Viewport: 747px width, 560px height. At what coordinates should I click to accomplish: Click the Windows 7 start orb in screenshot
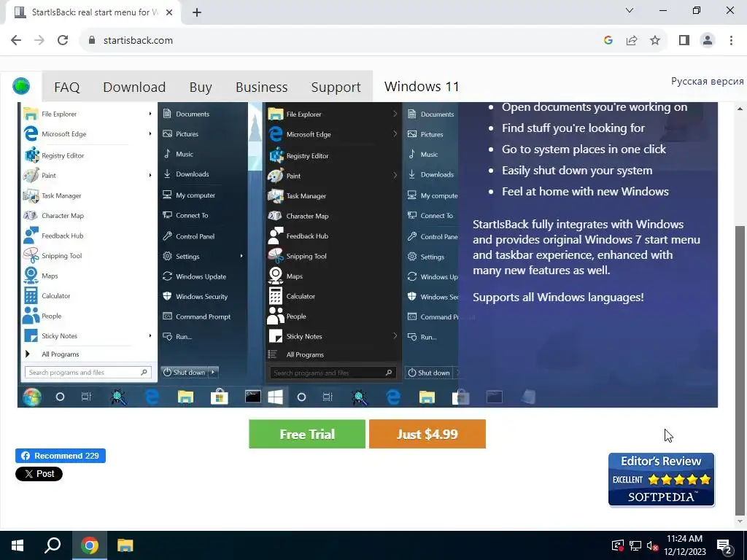click(x=32, y=397)
